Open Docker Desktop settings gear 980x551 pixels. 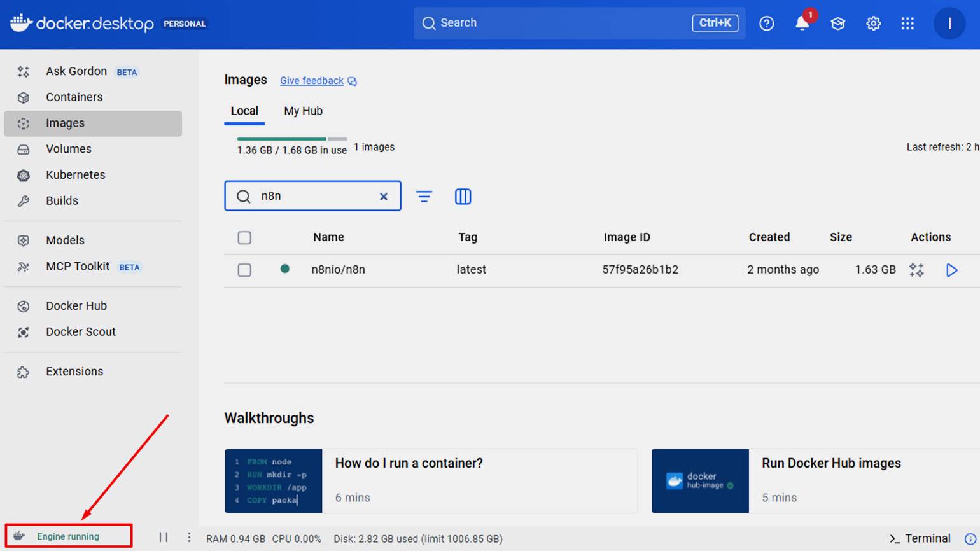873,24
